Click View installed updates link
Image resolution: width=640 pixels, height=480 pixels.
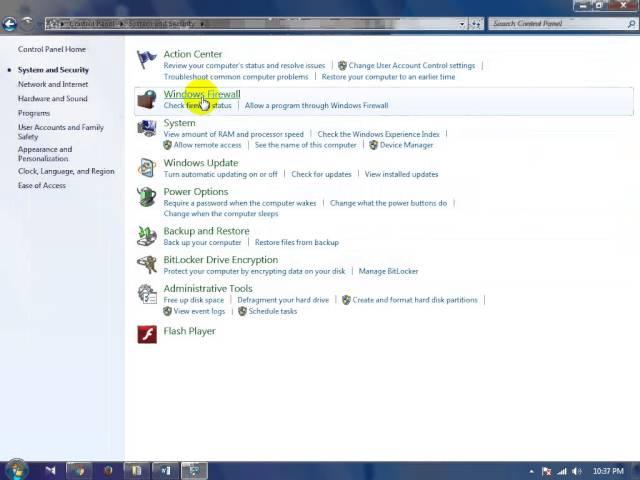point(401,174)
